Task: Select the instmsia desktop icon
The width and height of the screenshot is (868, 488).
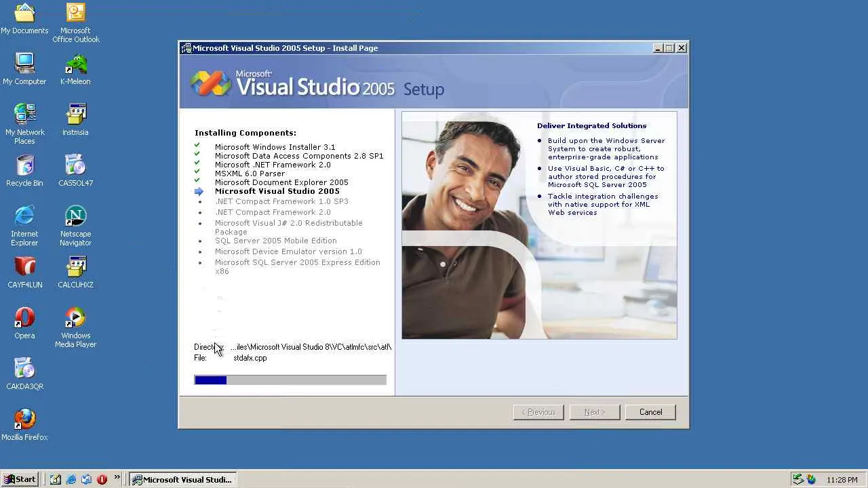Action: [75, 121]
